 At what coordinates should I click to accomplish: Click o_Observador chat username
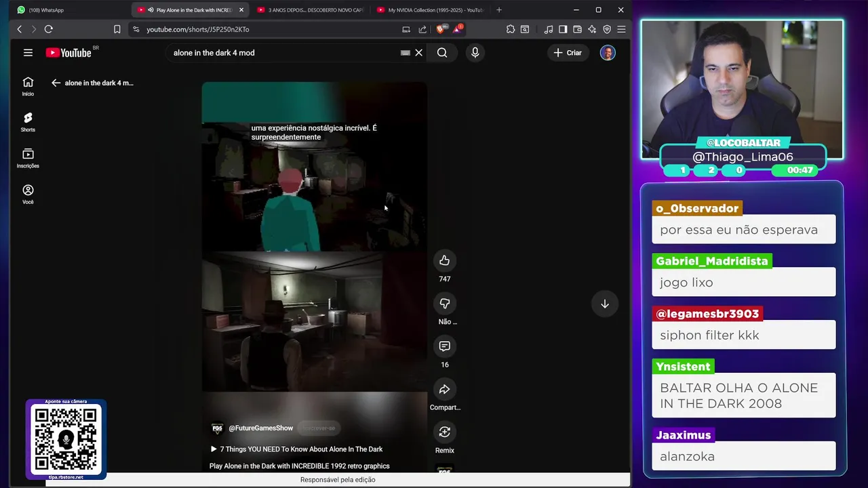pyautogui.click(x=697, y=208)
